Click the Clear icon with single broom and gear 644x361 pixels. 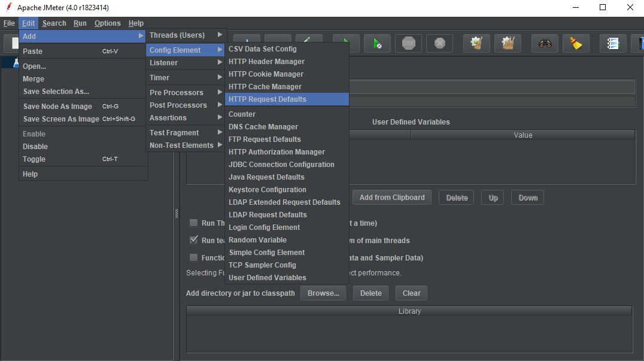[476, 43]
